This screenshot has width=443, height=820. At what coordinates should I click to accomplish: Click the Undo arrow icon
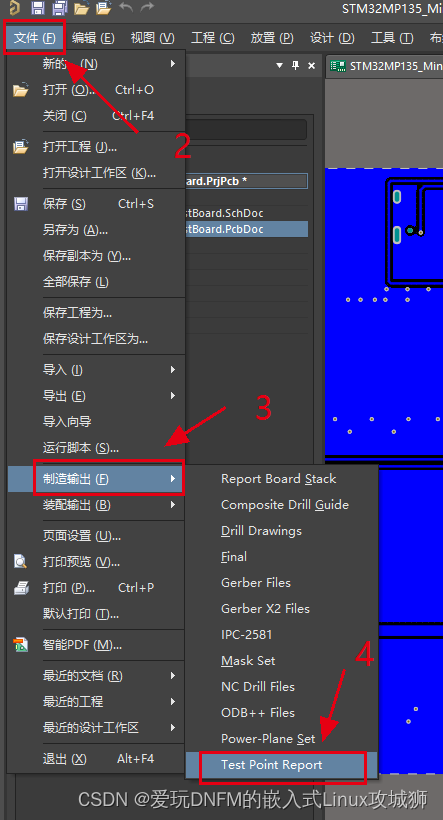pos(126,7)
